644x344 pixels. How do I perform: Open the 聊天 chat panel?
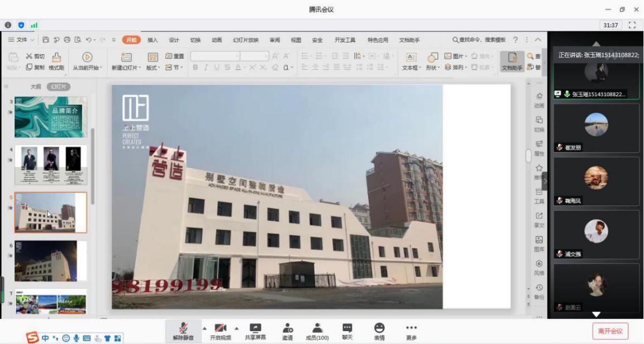tap(347, 331)
